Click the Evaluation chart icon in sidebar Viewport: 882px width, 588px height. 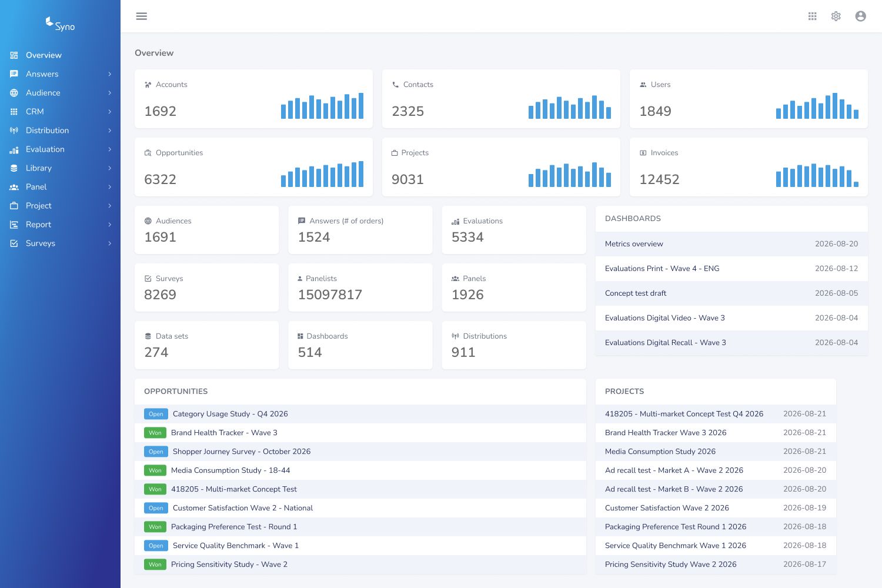tap(14, 149)
